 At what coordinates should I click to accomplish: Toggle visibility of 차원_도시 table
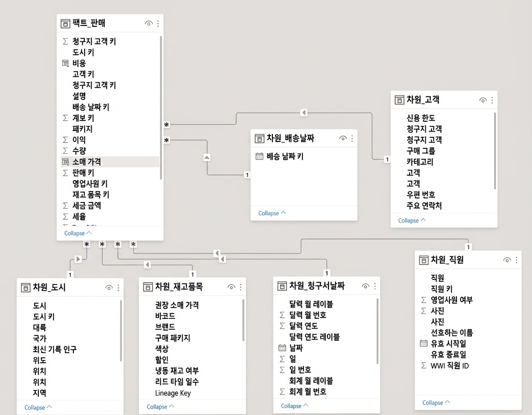click(109, 288)
